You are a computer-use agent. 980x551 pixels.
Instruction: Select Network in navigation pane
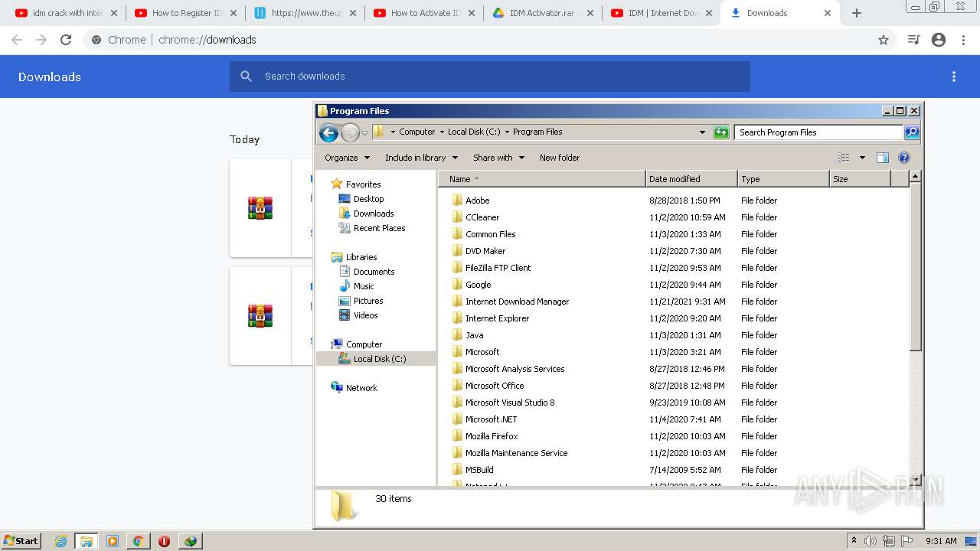click(x=361, y=388)
